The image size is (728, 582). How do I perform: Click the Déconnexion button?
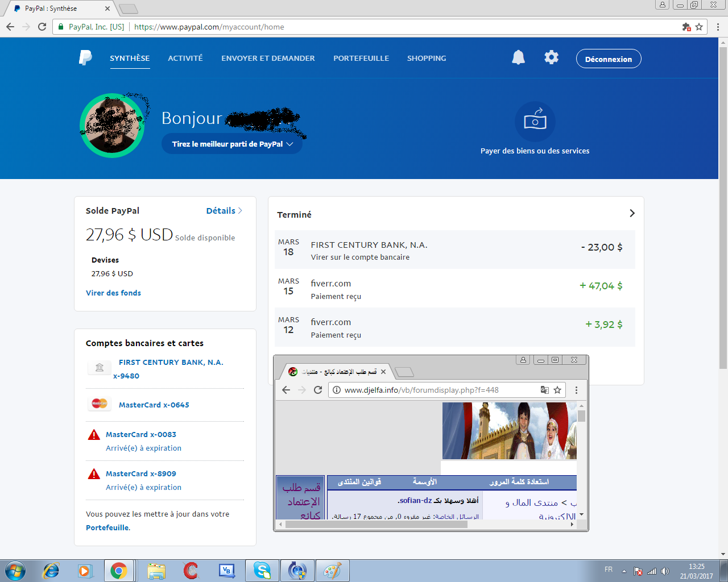609,59
